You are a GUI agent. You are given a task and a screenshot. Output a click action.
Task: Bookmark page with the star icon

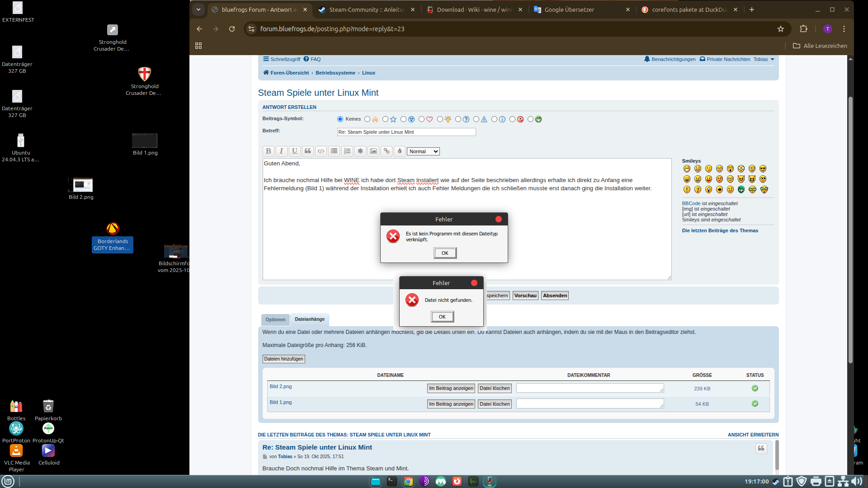click(x=781, y=29)
